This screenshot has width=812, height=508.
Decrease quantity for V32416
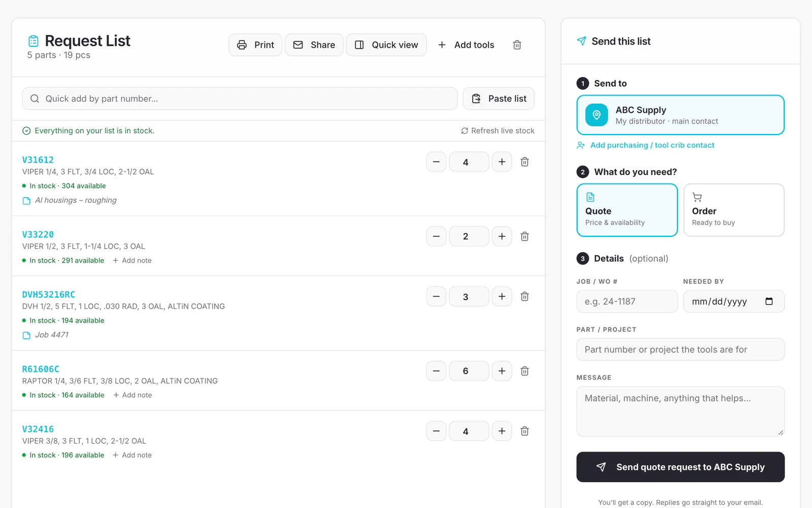pyautogui.click(x=436, y=431)
